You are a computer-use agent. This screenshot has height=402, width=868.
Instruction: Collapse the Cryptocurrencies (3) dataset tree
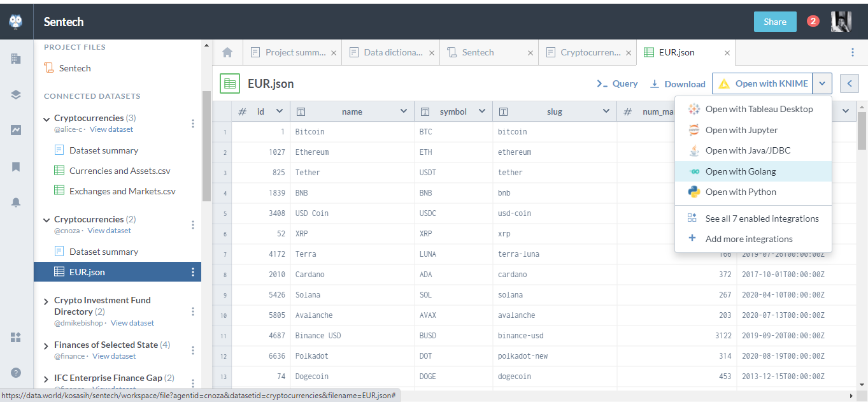[x=46, y=119]
